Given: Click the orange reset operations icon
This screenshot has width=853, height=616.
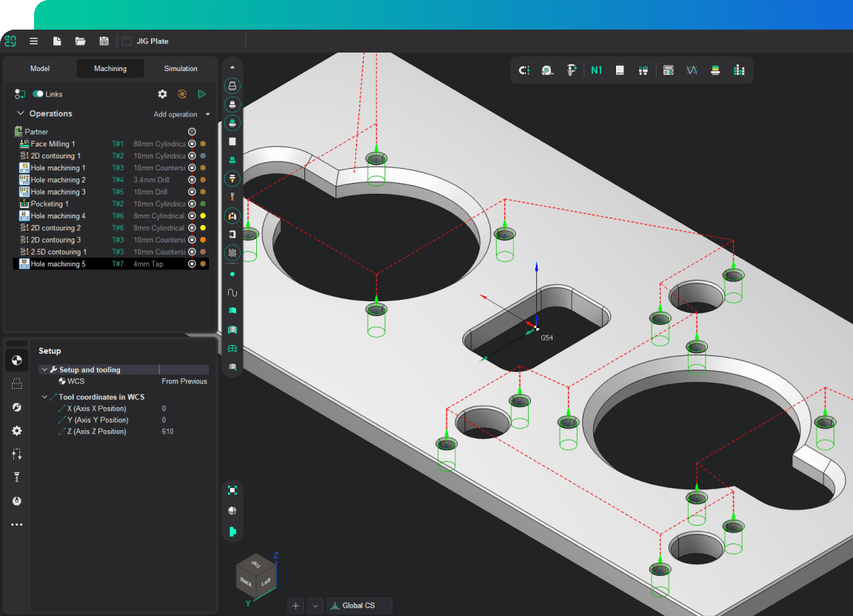Looking at the screenshot, I should (x=182, y=94).
